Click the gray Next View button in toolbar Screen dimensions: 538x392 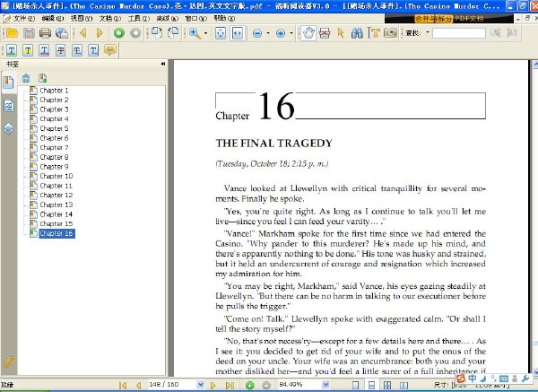pyautogui.click(x=135, y=33)
